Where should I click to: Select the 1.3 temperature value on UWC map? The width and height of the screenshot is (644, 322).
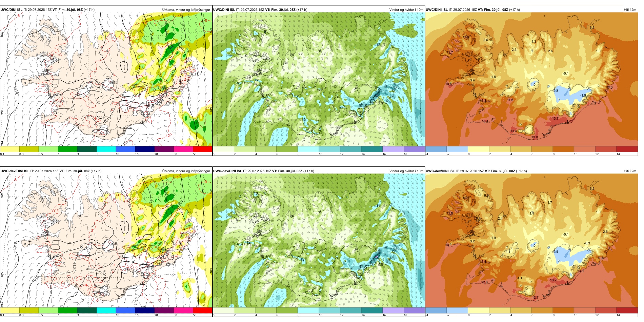534,42
